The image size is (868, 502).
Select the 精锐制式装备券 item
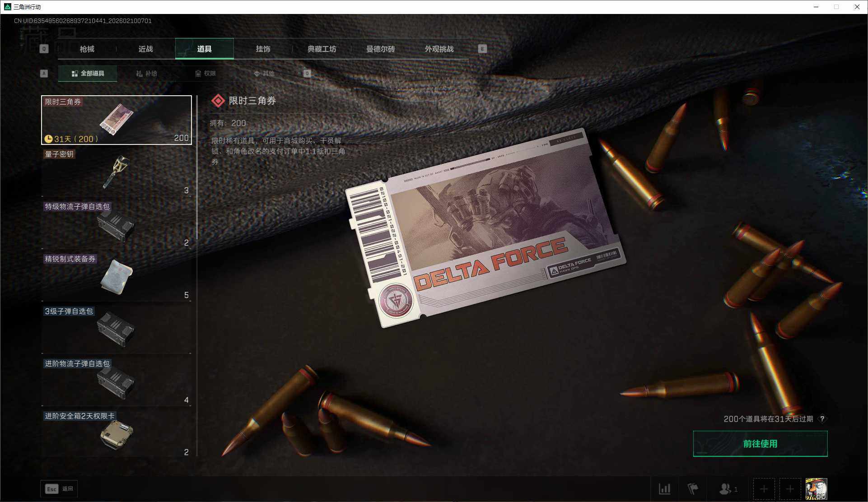click(117, 277)
